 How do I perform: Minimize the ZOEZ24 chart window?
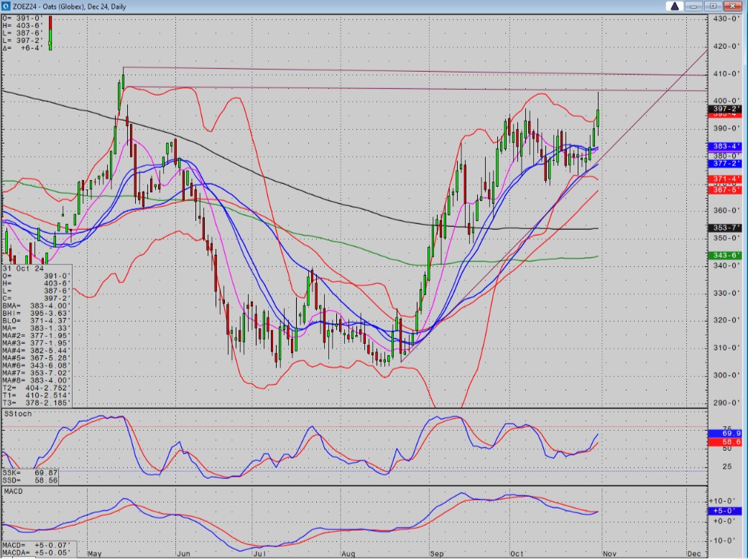[x=693, y=6]
